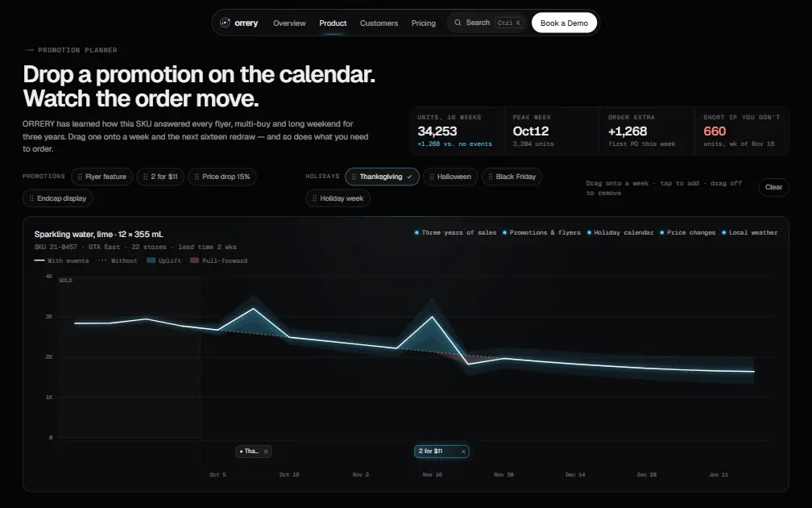
Task: Click the With events legend line
Action: (x=39, y=260)
